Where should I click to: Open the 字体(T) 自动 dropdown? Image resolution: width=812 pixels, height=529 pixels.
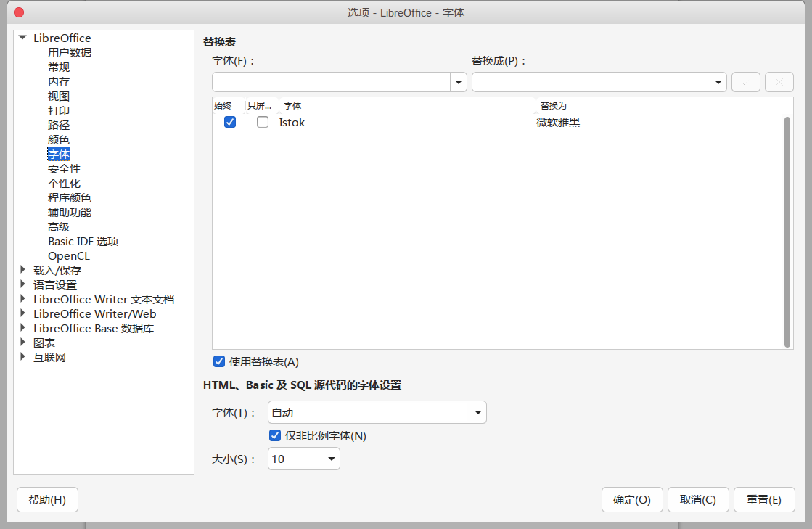(x=377, y=413)
